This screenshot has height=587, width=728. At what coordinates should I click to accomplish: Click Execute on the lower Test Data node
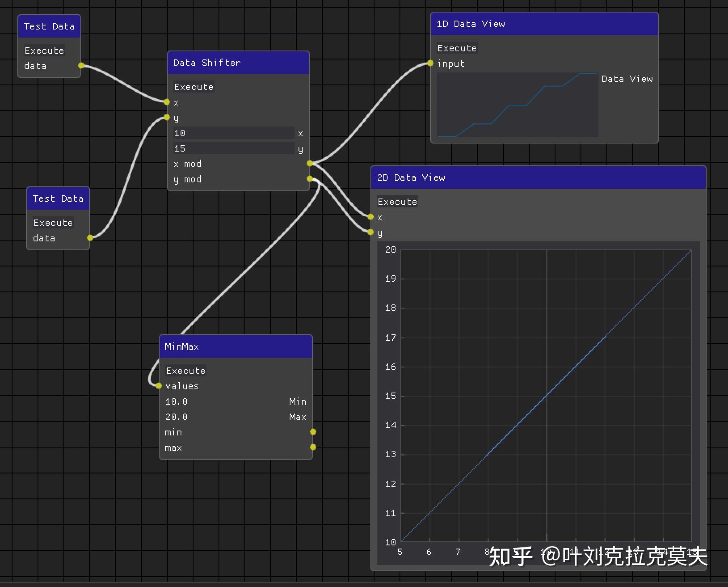tap(53, 222)
